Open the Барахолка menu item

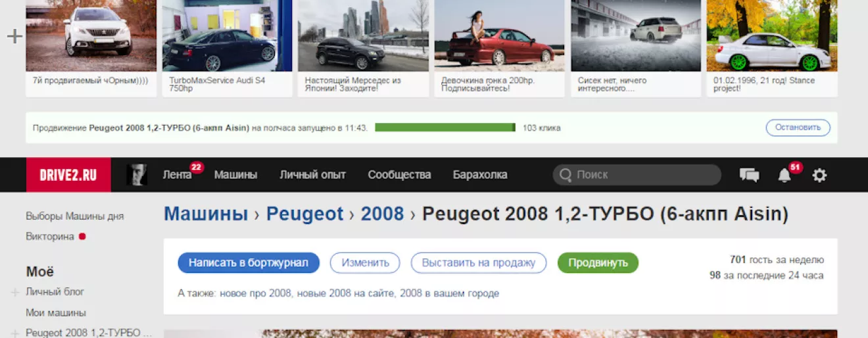(x=480, y=175)
